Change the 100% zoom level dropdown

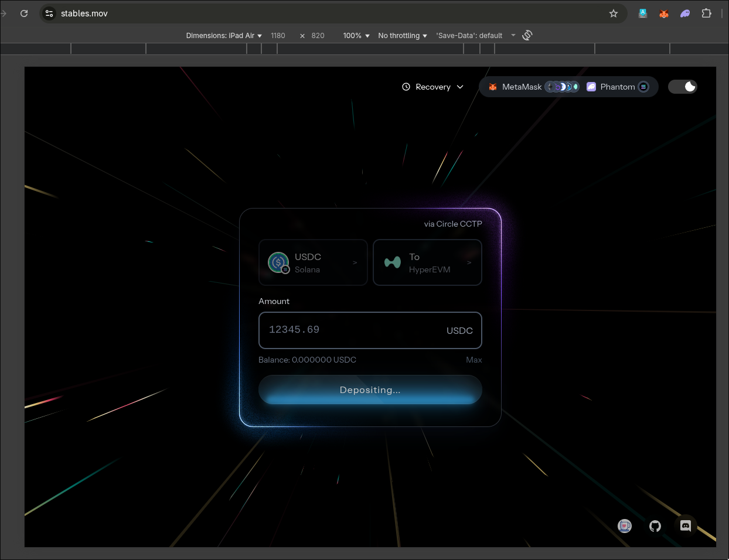(356, 36)
